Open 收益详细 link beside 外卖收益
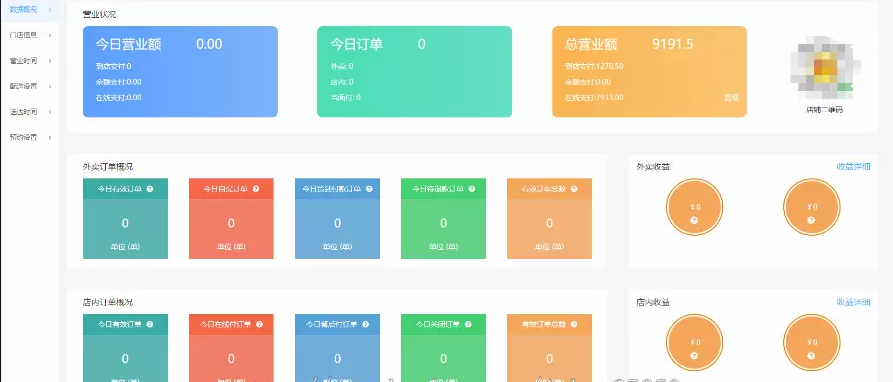 853,167
